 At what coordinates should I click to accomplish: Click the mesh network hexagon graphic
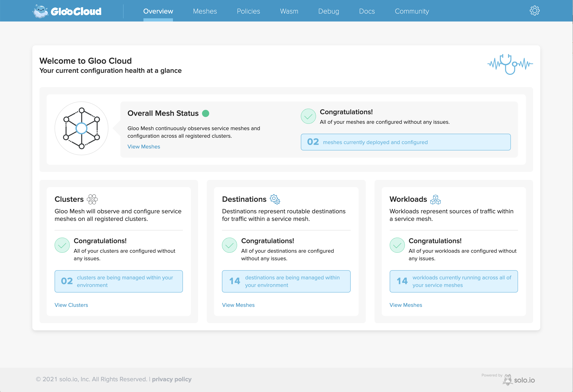81,128
